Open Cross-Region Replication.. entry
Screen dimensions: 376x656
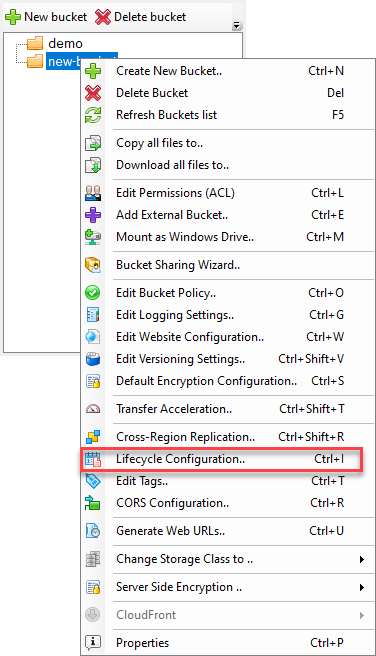point(228,437)
